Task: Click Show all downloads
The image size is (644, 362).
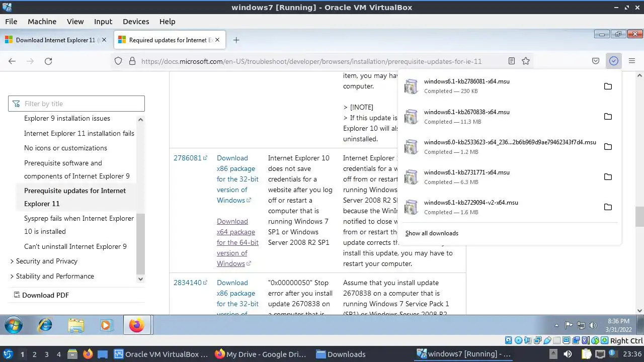Action: point(432,233)
